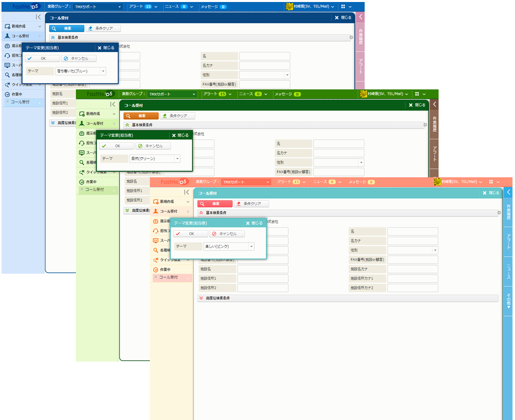Click orange 検索 button in the green window
515x420 pixels.
coord(141,116)
